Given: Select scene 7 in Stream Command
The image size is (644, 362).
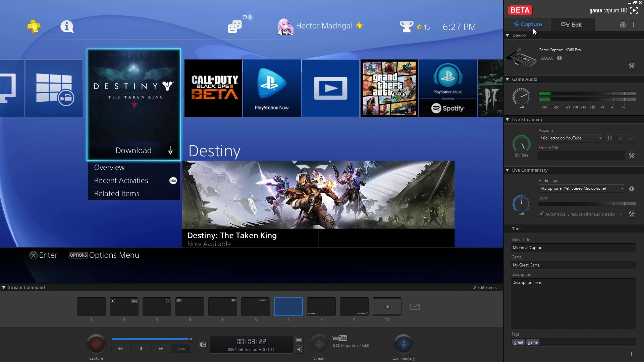Looking at the screenshot, I should pyautogui.click(x=288, y=306).
